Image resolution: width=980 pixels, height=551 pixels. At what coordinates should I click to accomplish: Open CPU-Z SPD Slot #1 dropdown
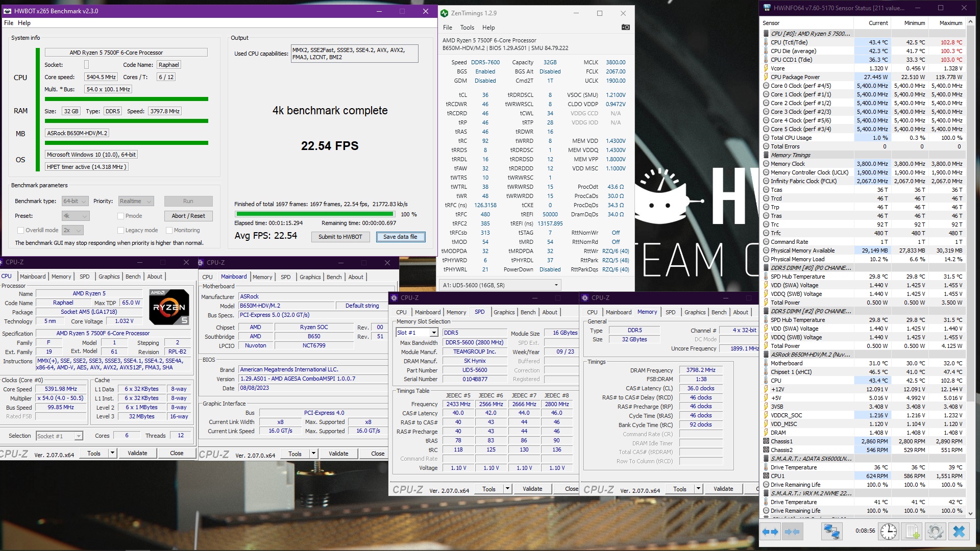point(417,333)
